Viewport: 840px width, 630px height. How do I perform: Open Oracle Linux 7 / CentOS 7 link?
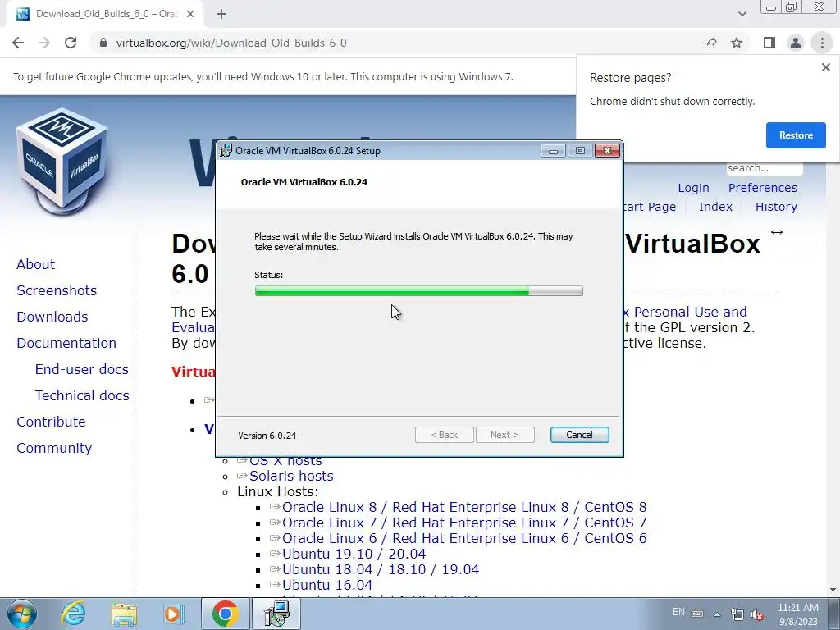coord(464,523)
